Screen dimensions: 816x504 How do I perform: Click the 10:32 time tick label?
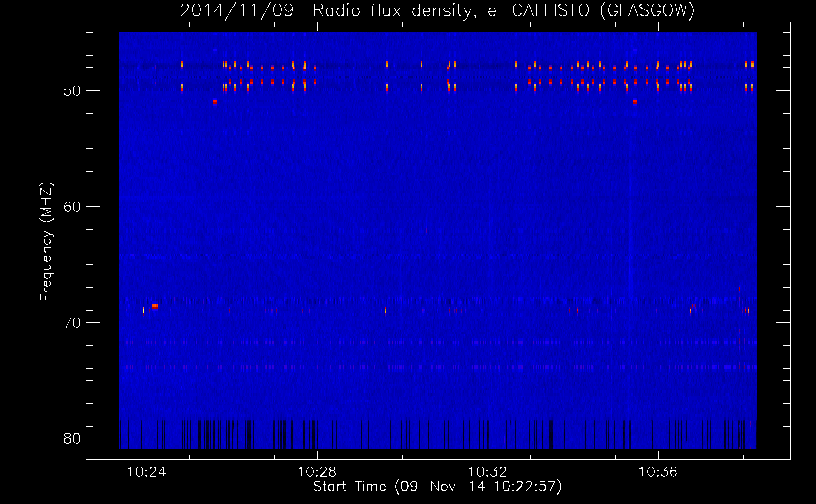click(x=488, y=472)
